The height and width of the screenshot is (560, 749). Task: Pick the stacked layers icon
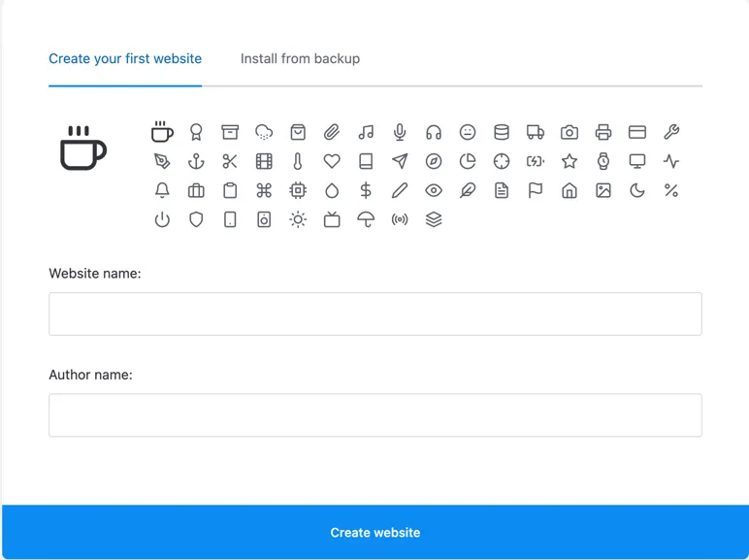[x=434, y=219]
